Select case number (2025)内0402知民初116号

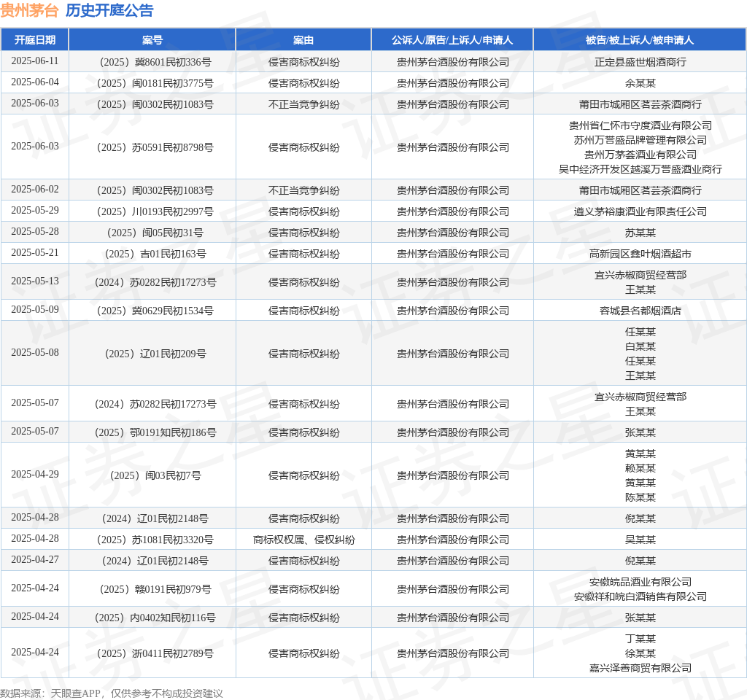[155, 618]
